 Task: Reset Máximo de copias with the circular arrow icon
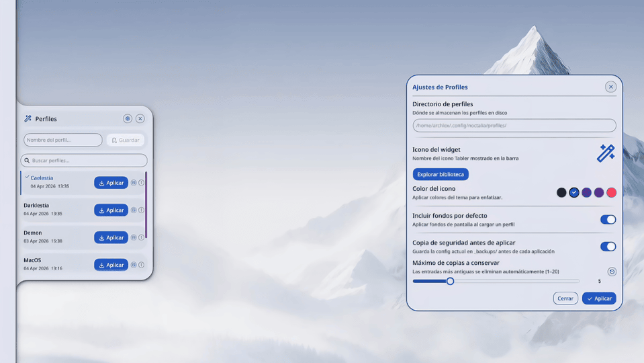click(612, 272)
